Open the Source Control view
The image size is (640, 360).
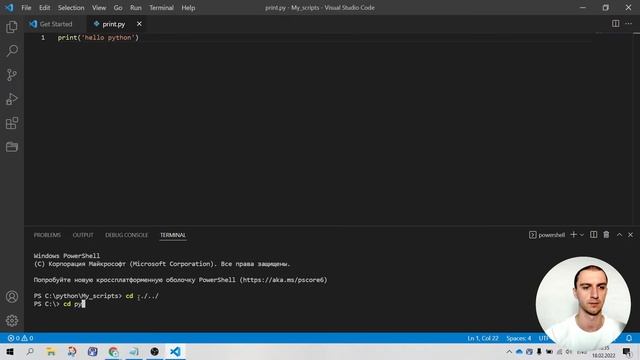point(12,75)
